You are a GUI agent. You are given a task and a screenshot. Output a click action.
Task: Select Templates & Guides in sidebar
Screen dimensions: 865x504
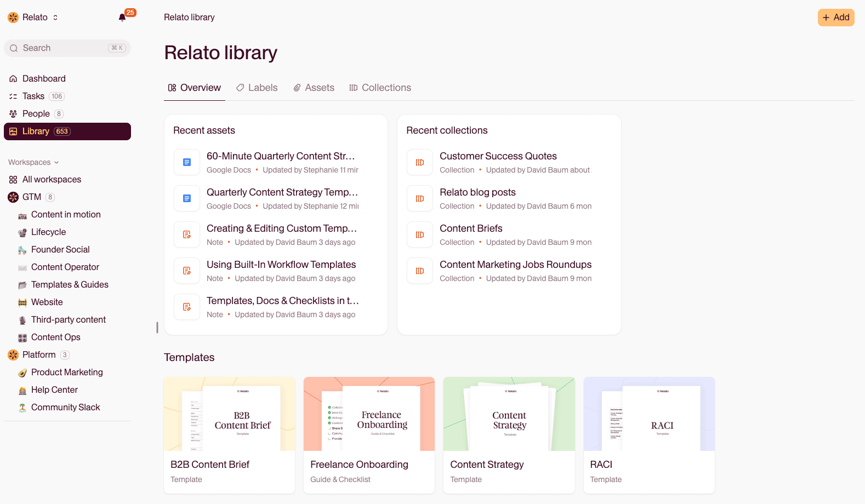point(70,285)
